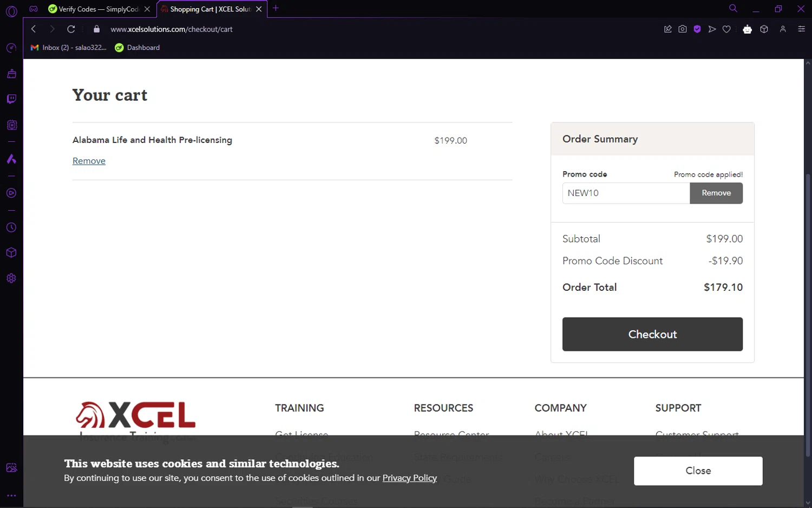This screenshot has height=508, width=812.
Task: Close the cookie consent banner
Action: pyautogui.click(x=698, y=471)
